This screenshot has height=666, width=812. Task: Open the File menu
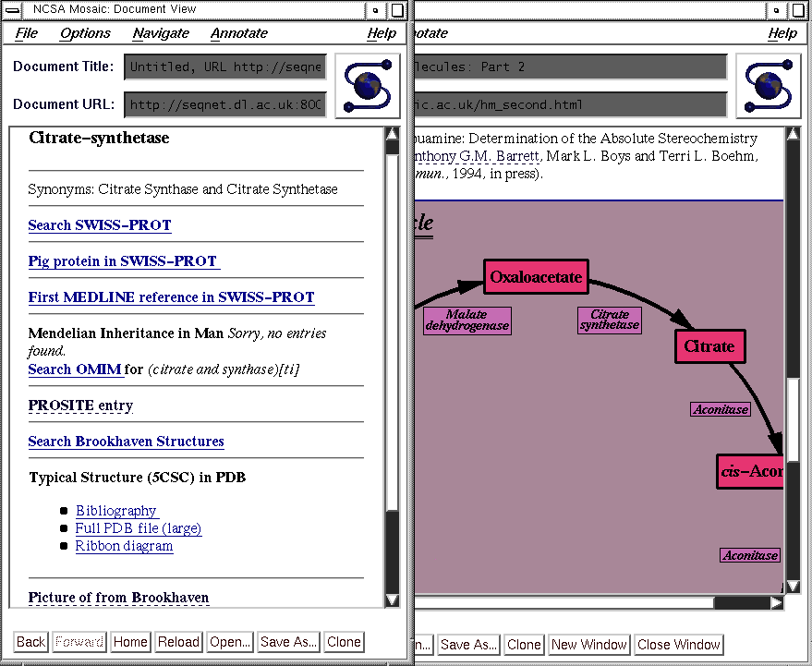pyautogui.click(x=27, y=33)
